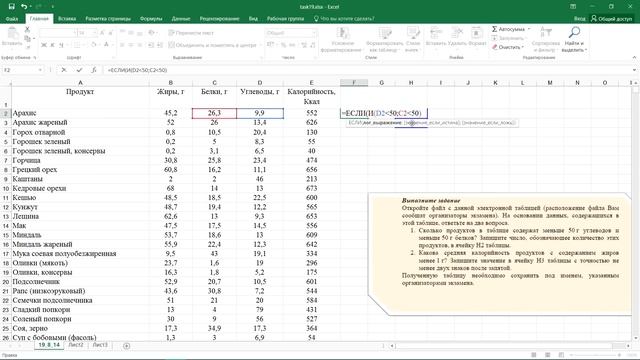Image resolution: width=640 pixels, height=360 pixels.
Task: Open the font size dropdown
Action: [94, 33]
